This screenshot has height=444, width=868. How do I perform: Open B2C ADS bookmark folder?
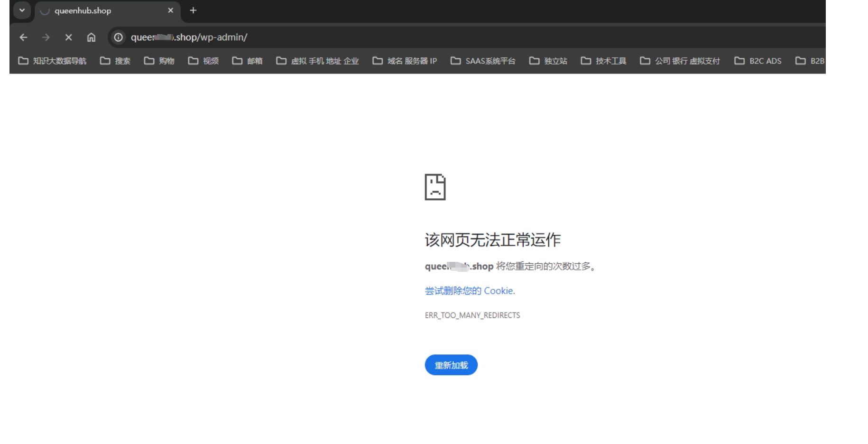pos(758,61)
